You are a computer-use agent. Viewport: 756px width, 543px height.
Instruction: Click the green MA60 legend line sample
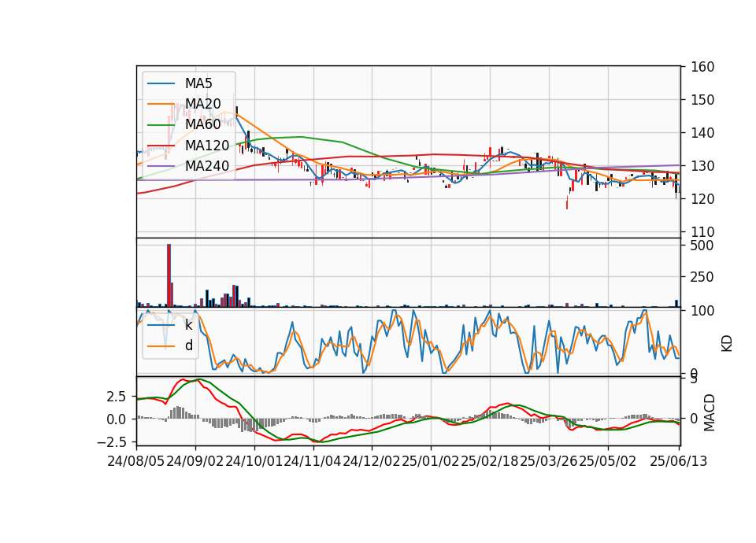[161, 124]
